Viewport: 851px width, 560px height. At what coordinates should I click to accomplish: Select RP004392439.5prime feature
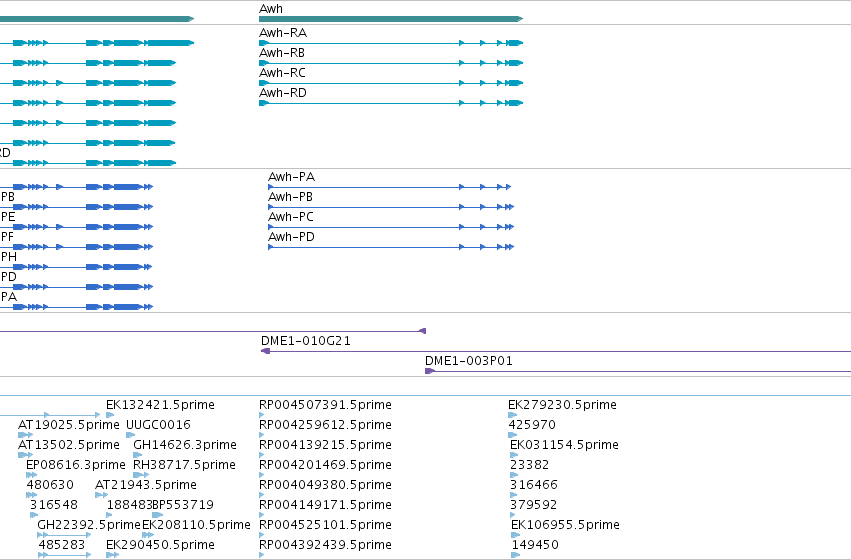coord(325,545)
